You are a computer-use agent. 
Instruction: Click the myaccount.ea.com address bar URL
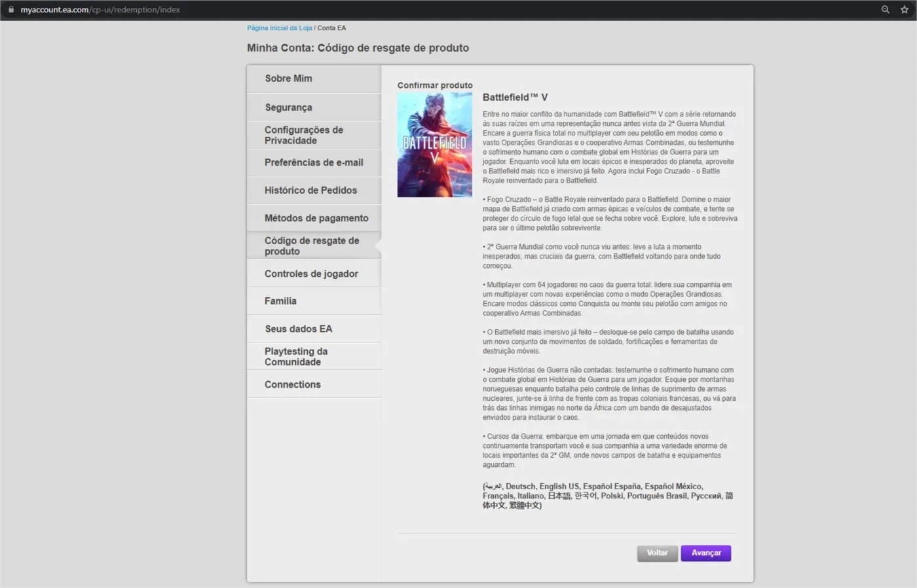(100, 10)
